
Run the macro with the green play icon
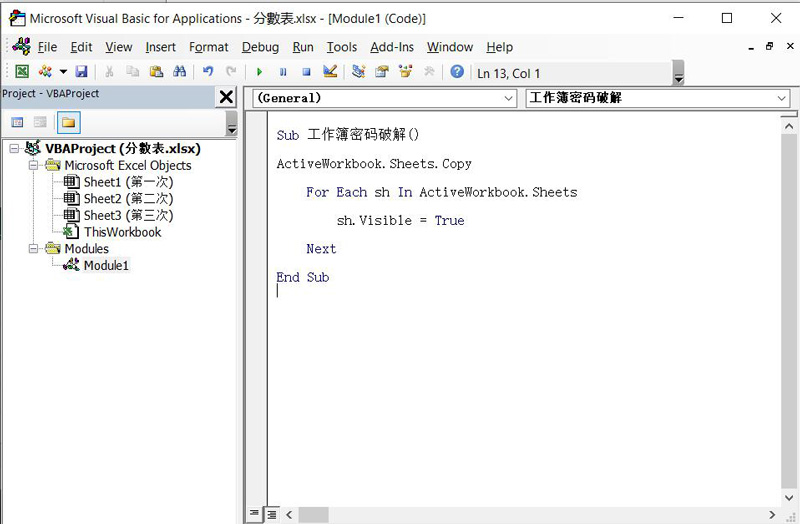(x=259, y=72)
